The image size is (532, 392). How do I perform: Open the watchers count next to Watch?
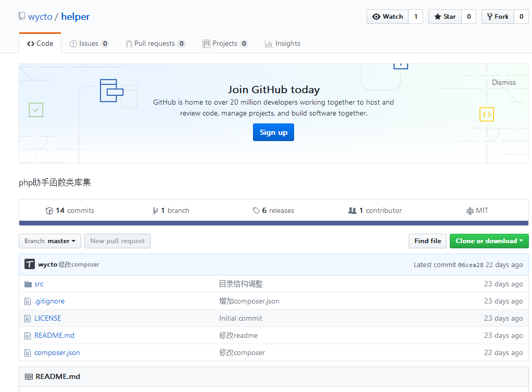[x=415, y=17]
